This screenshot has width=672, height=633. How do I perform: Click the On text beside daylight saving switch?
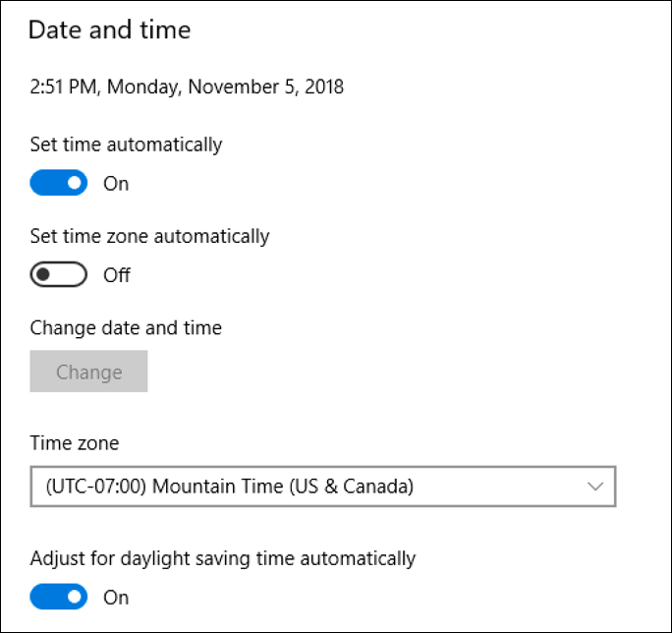point(116,598)
